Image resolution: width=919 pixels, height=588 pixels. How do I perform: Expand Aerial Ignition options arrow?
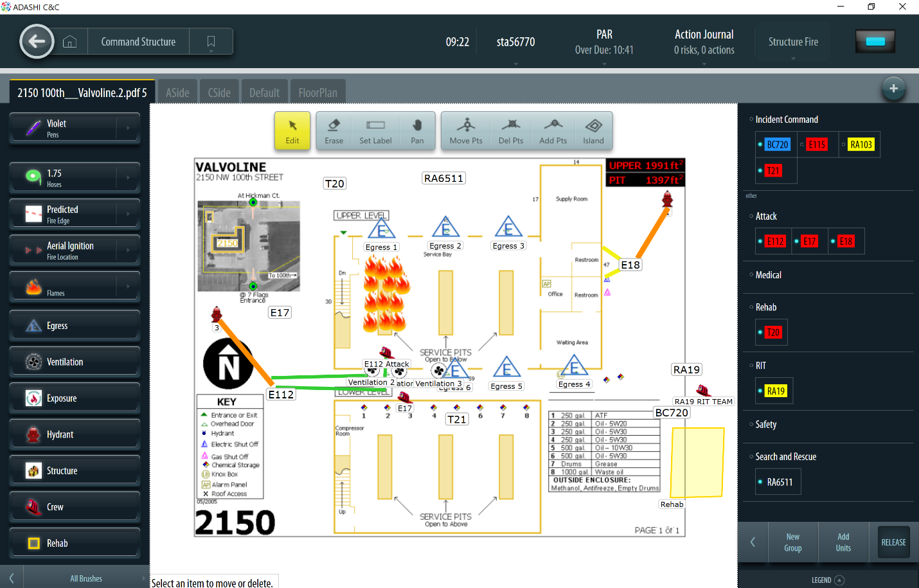coord(129,251)
